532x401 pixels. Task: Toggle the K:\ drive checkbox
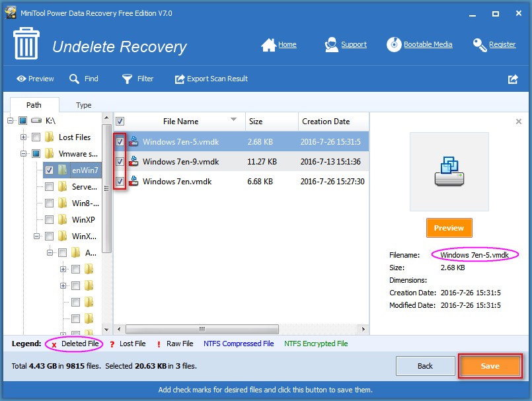click(22, 120)
